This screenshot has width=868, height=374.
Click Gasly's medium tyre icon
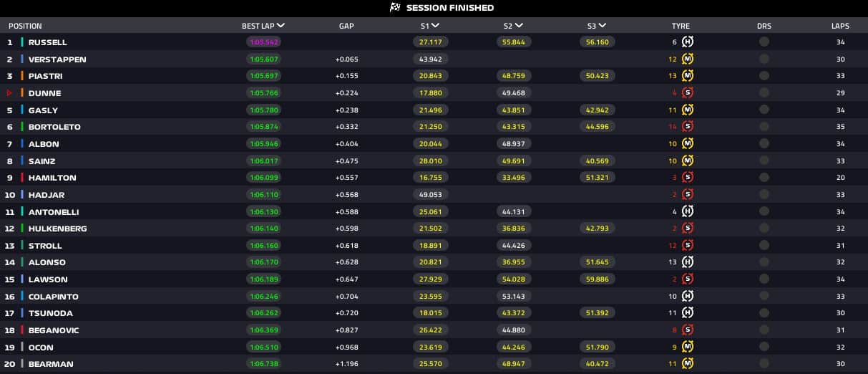pyautogui.click(x=688, y=110)
